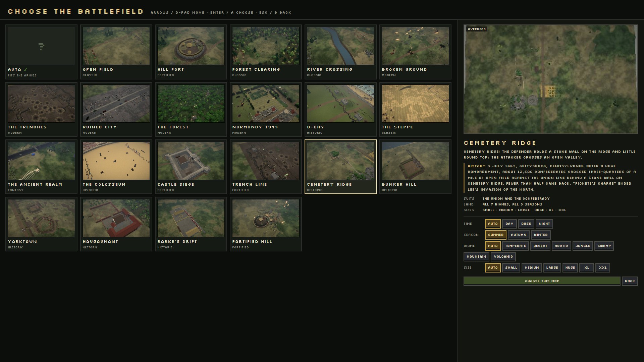Choose the Fortified Hill map
The image size is (644, 362).
click(266, 224)
